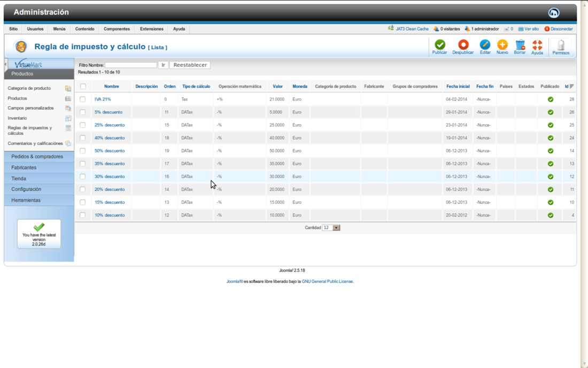588x368 pixels.
Task: Click the Joomla logo in header
Action: pos(553,13)
